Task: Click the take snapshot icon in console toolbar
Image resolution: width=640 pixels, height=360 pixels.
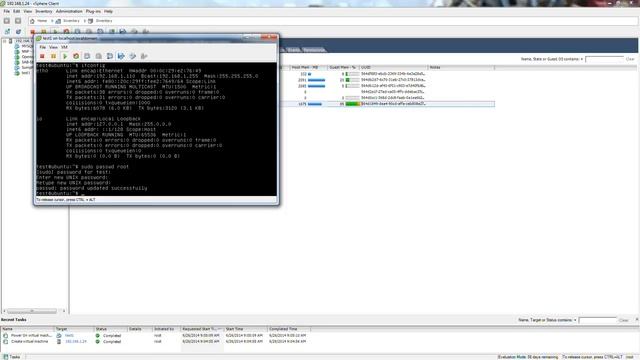Action: pos(87,56)
